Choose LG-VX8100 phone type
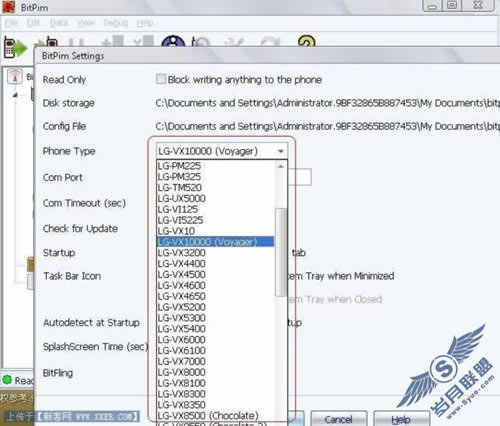Screen dimensions: 500x426 coord(215,383)
